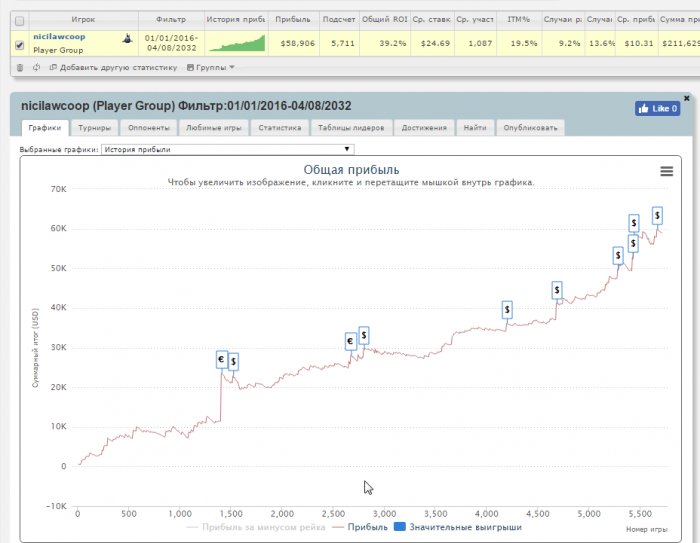The image size is (700, 543).
Task: Click the profit history mini chart thumbnail
Action: point(237,43)
